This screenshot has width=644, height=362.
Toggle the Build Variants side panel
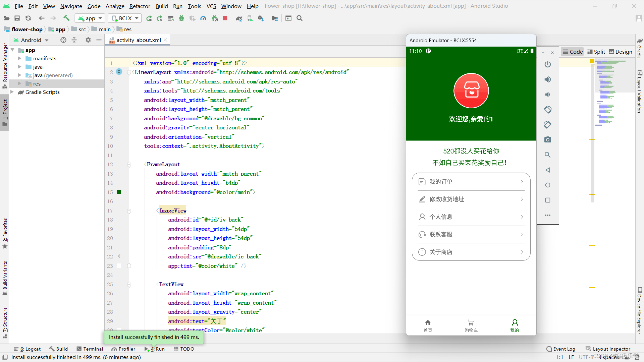(x=5, y=278)
